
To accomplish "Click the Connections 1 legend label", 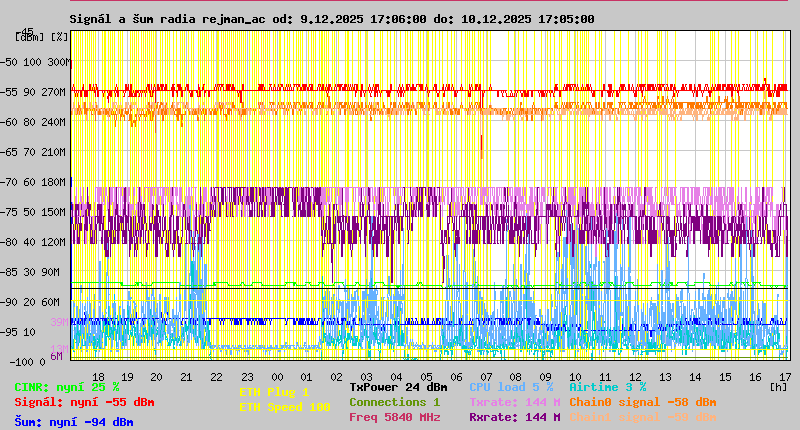I will click(394, 402).
